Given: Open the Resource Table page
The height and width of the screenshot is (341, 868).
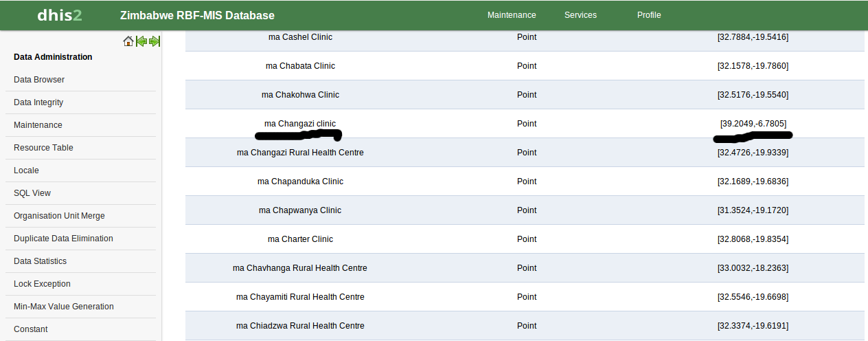Looking at the screenshot, I should 43,148.
